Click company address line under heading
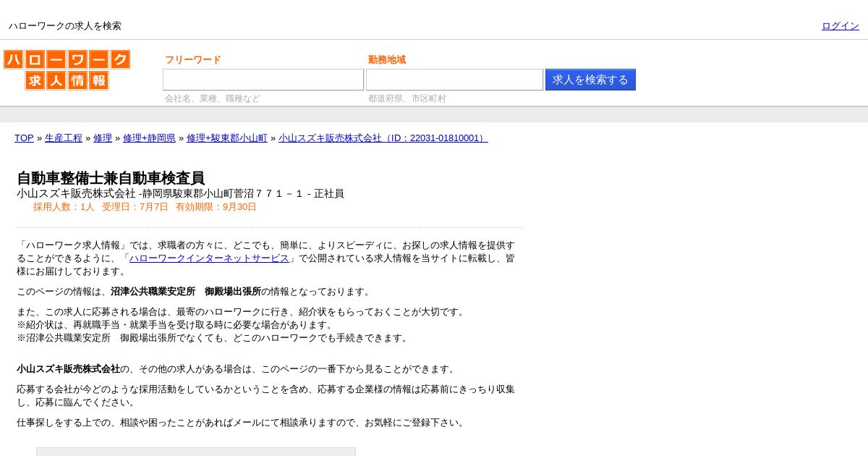Image resolution: width=868 pixels, height=456 pixels. pyautogui.click(x=180, y=194)
